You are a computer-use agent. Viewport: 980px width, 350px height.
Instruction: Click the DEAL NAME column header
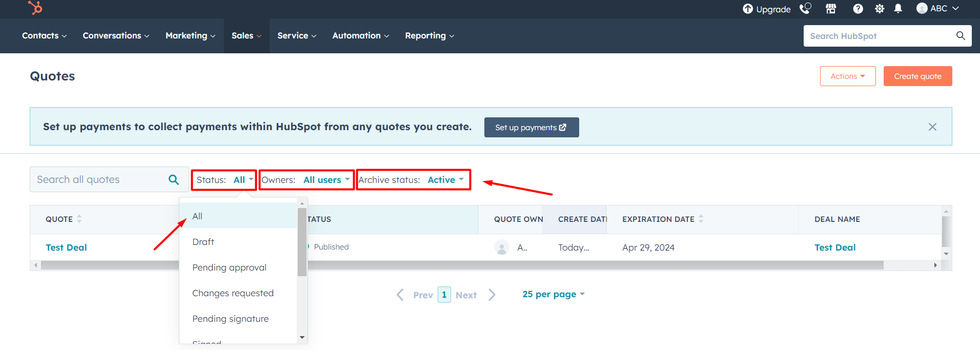point(837,219)
